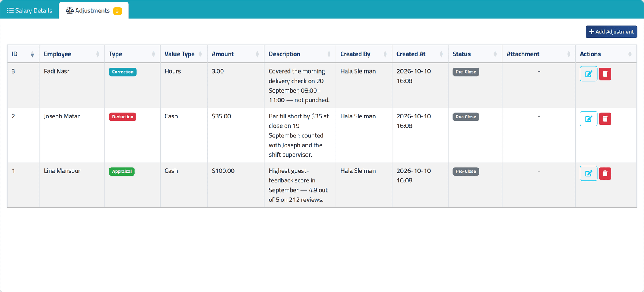Sort by Description column arrows
The height and width of the screenshot is (292, 644).
329,54
